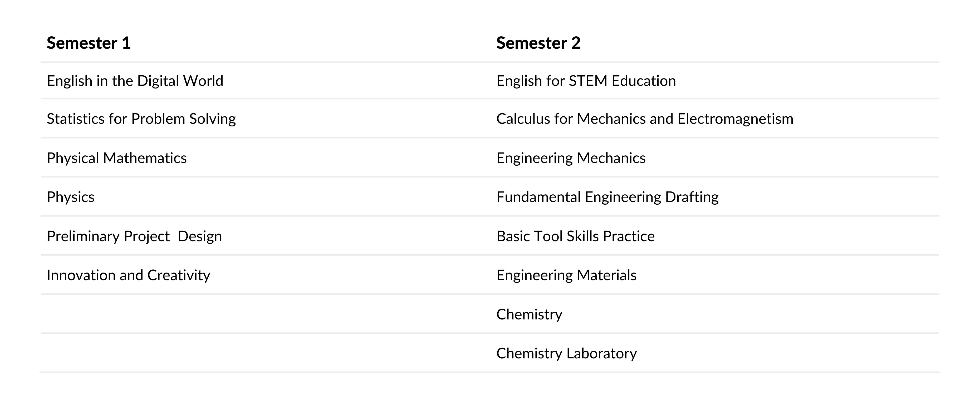Select the Engineering Materials entry
Viewport: 980px width, 395px height.
[x=566, y=275]
